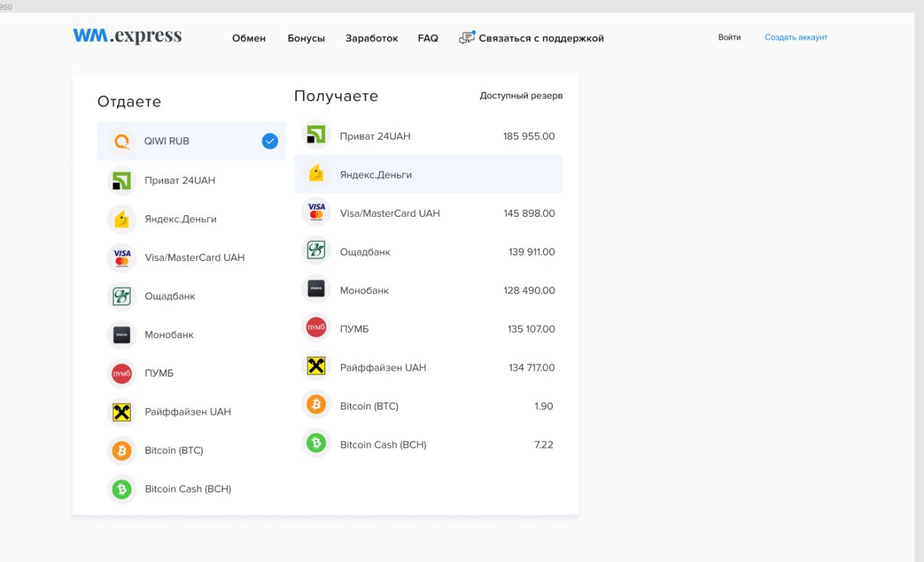Click Bitcoin reserve value 1.90

pos(544,406)
